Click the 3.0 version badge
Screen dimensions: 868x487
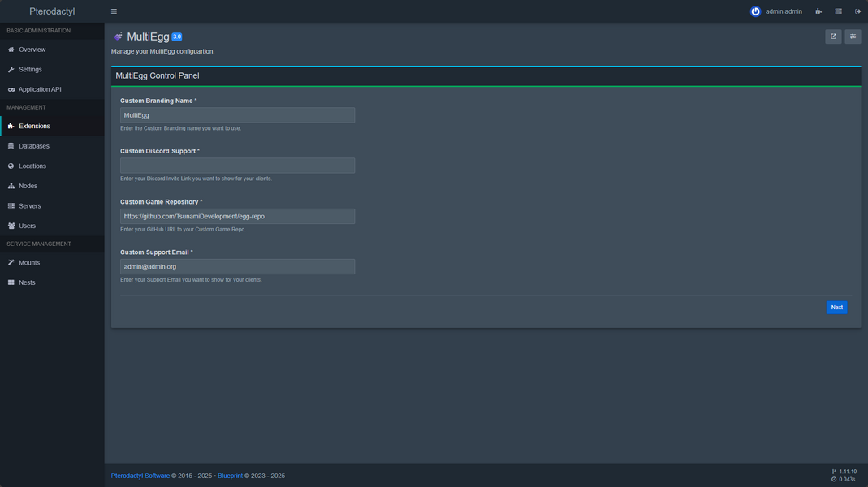pos(176,37)
